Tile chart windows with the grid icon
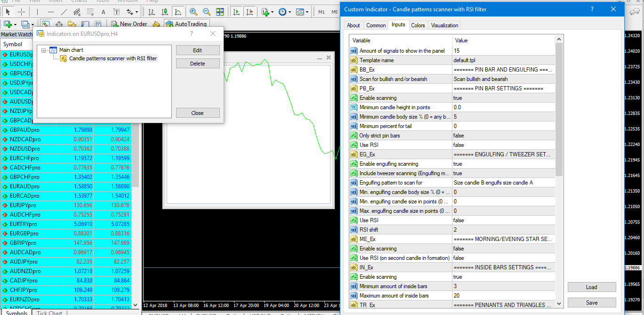The width and height of the screenshot is (644, 315). pyautogui.click(x=220, y=12)
